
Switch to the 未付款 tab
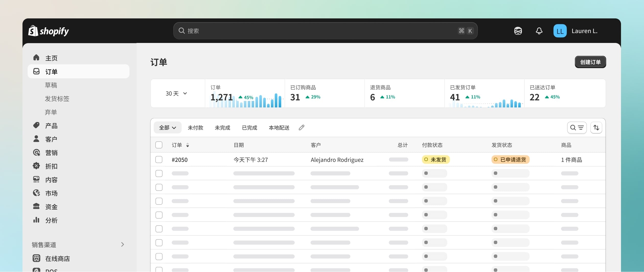195,128
